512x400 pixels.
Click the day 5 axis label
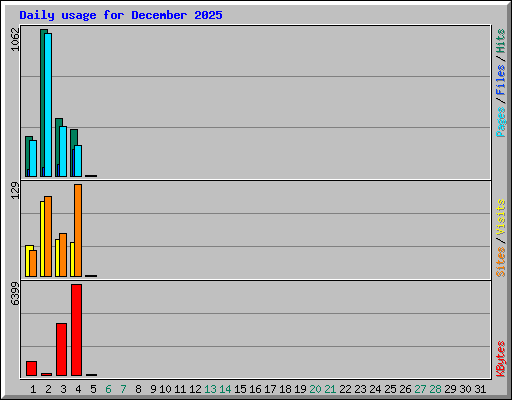coord(93,389)
